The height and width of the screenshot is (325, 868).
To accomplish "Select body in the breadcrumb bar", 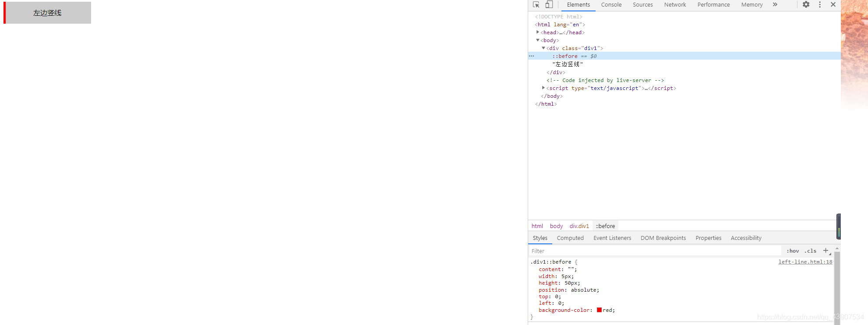I will (x=556, y=226).
